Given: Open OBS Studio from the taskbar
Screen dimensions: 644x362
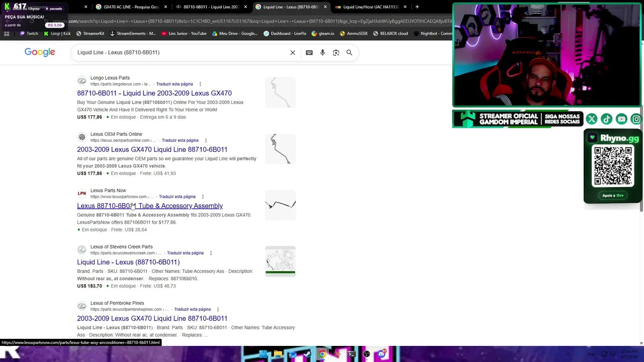Looking at the screenshot, I should tap(366, 354).
